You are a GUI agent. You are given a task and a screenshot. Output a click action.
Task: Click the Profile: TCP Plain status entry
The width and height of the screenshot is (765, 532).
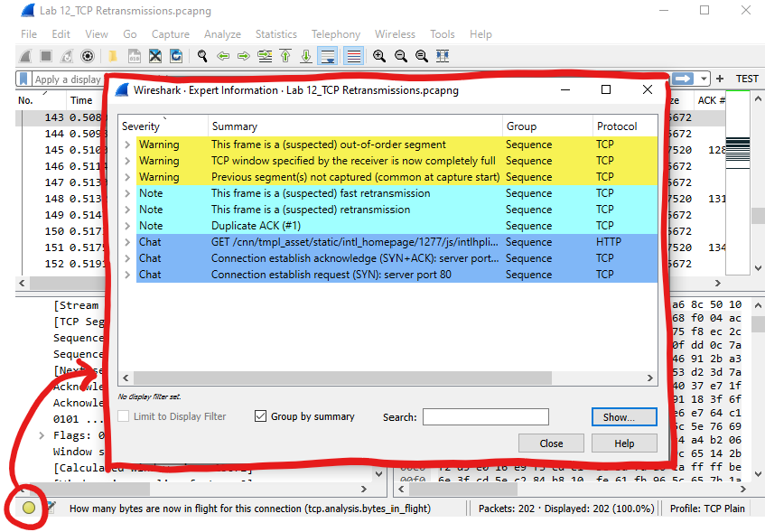707,509
